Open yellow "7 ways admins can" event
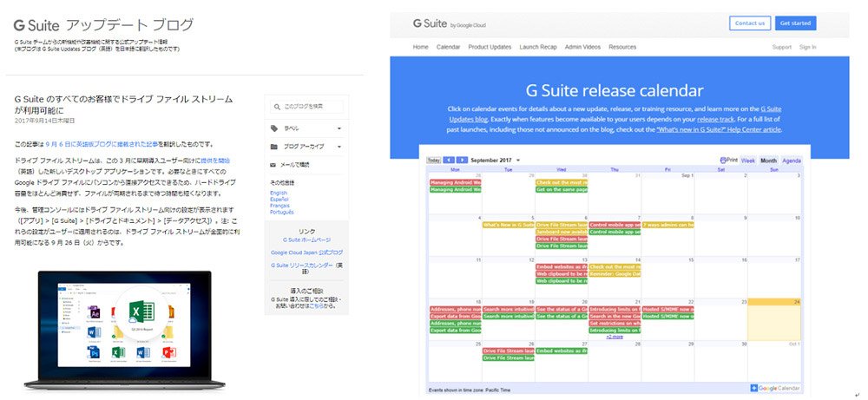 click(667, 226)
